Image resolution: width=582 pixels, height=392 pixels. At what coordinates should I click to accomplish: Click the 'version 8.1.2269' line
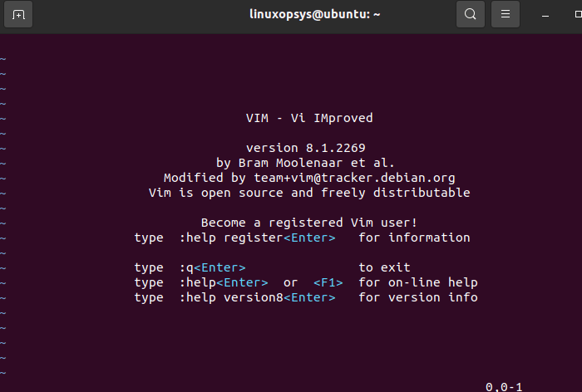coord(305,148)
